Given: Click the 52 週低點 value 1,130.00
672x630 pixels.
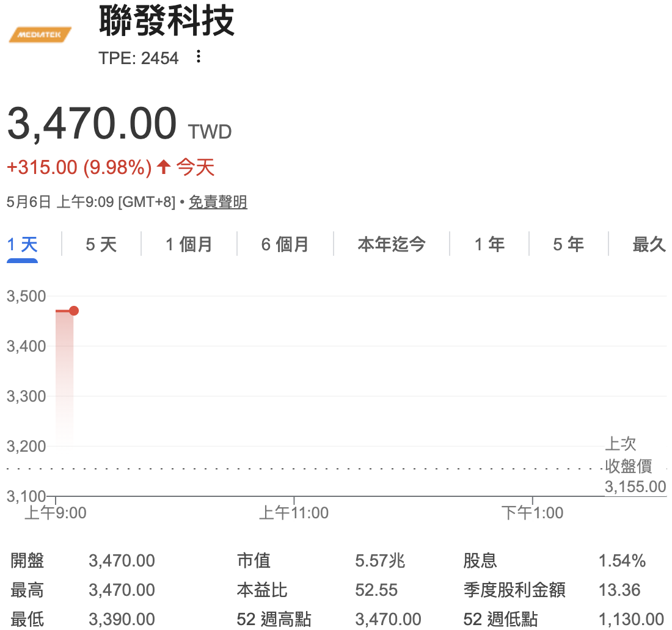Looking at the screenshot, I should (x=631, y=619).
